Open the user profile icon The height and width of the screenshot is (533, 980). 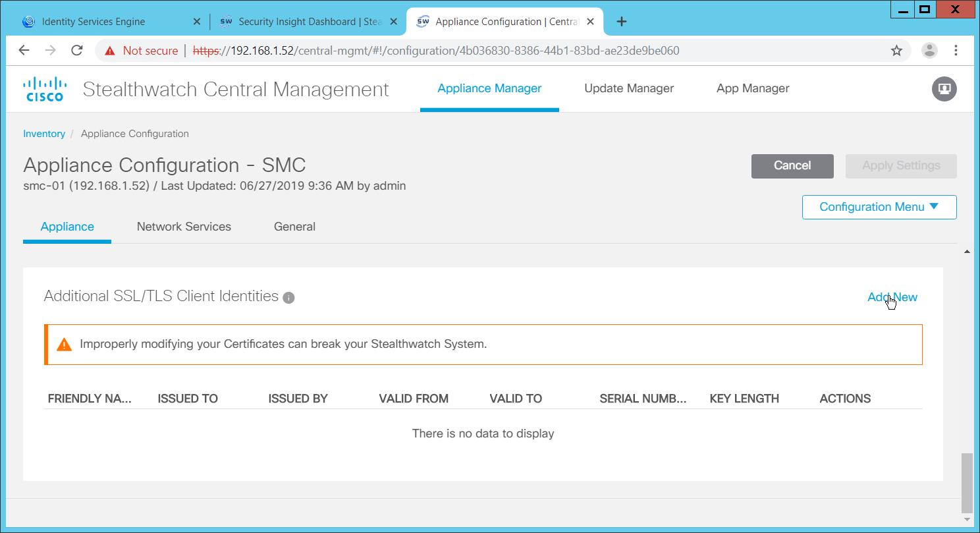tap(944, 89)
